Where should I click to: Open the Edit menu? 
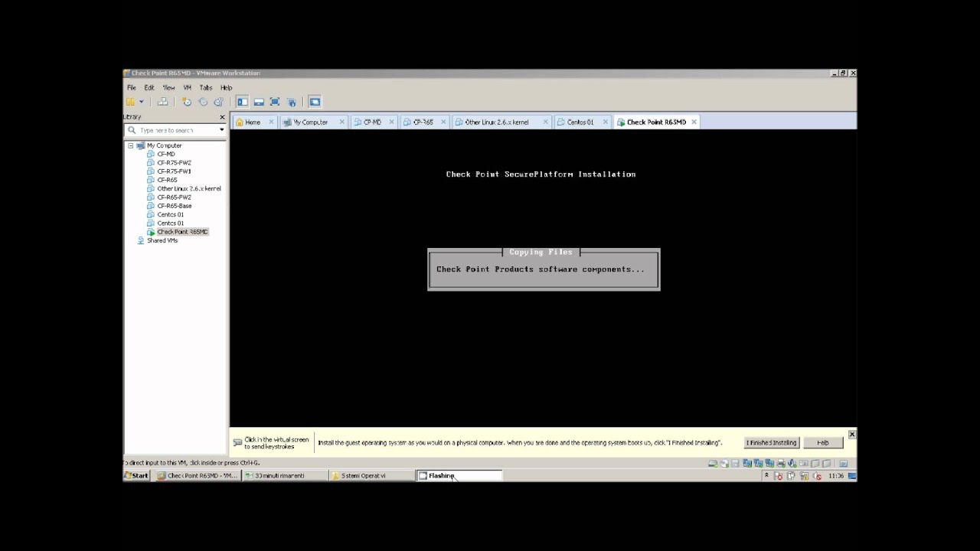pos(149,88)
